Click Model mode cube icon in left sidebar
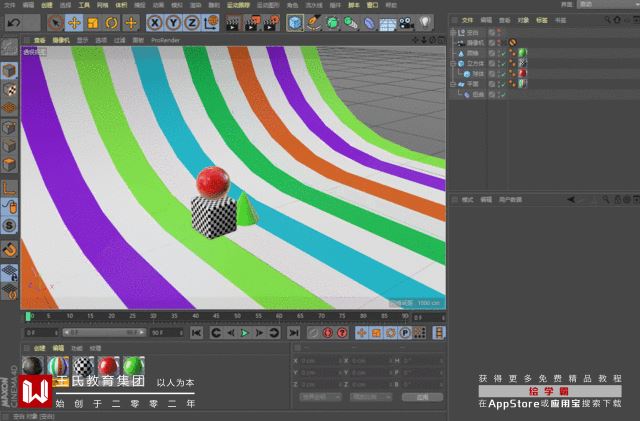 9,71
